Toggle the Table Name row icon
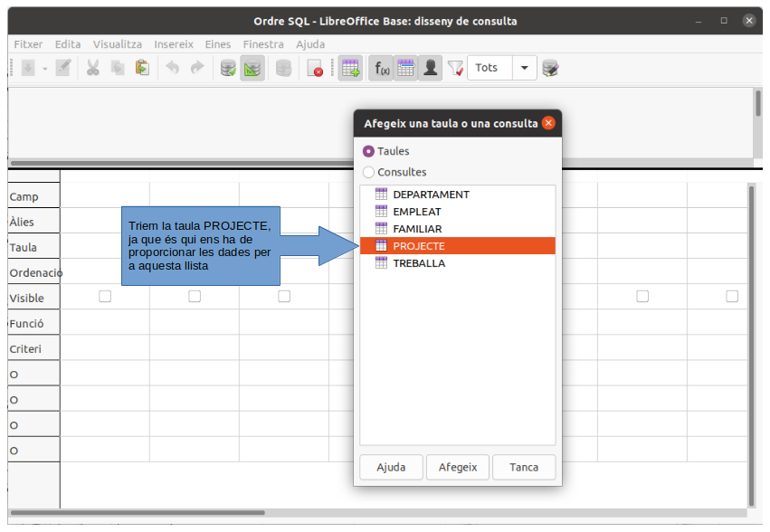The image size is (770, 532). coord(405,68)
